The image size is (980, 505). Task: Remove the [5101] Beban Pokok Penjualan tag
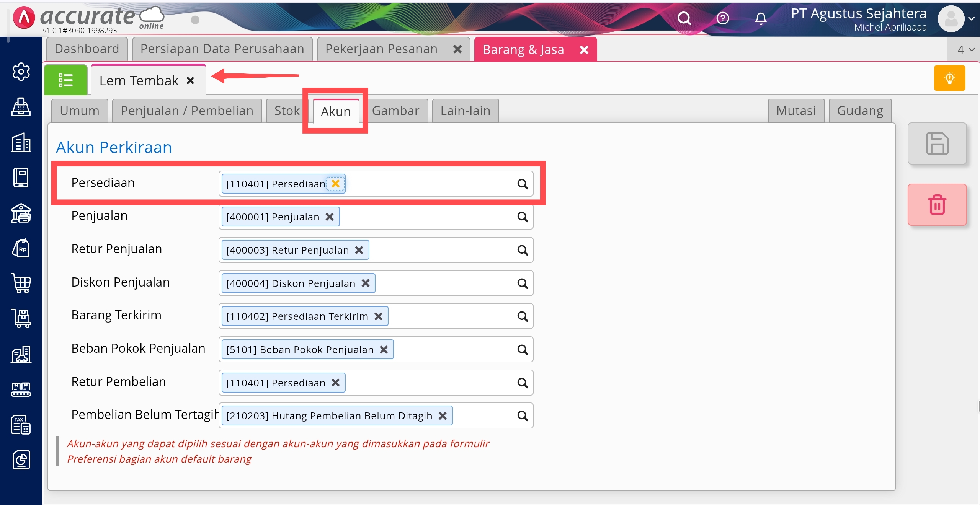point(384,350)
